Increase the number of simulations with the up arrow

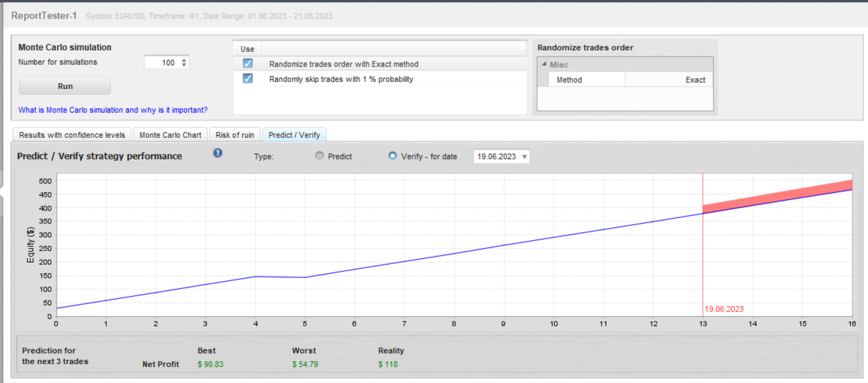pyautogui.click(x=184, y=60)
